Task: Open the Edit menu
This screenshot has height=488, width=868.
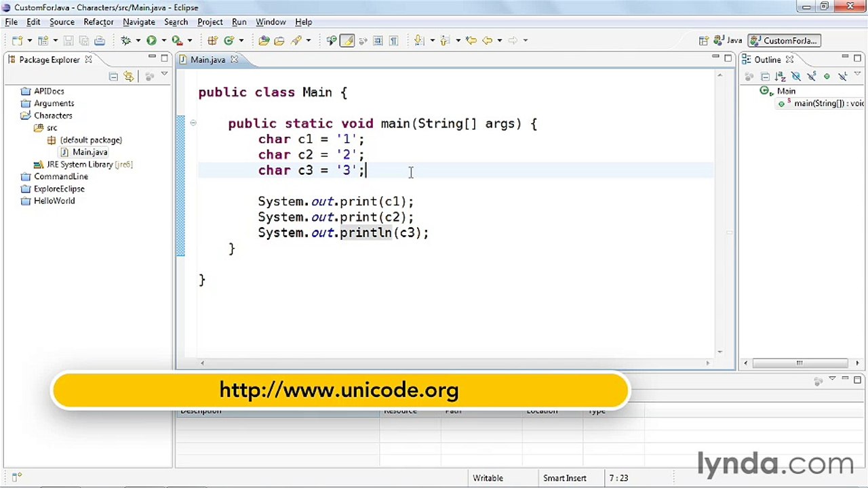Action: pyautogui.click(x=33, y=22)
